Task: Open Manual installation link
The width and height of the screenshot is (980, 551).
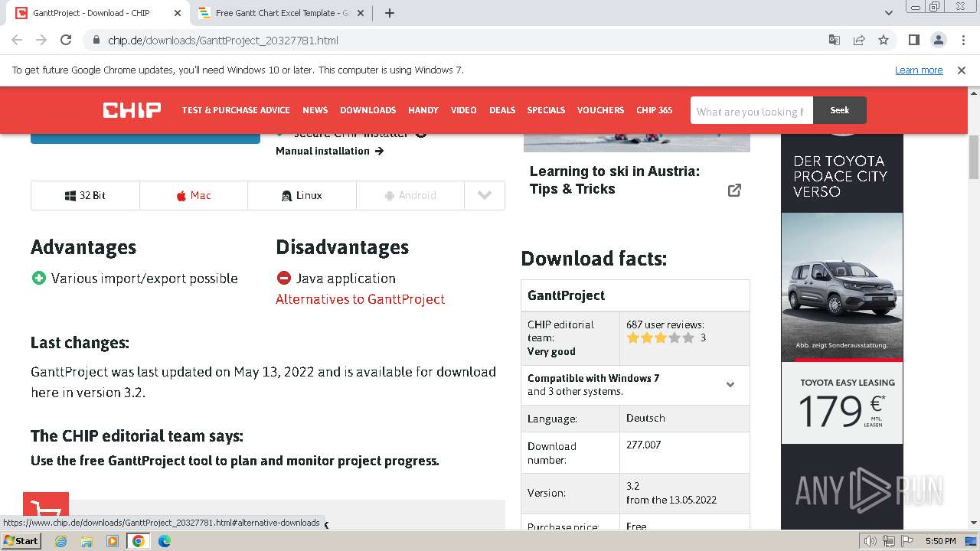Action: [329, 151]
